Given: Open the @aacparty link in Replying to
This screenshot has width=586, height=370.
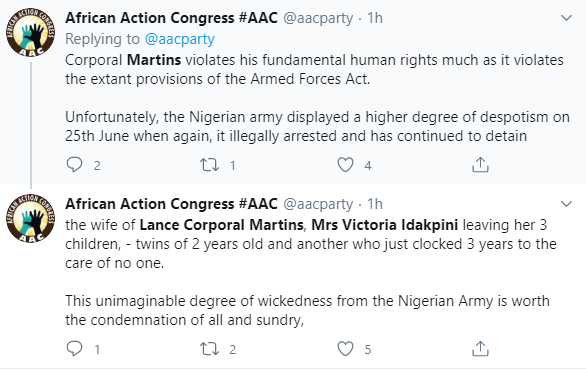Looking at the screenshot, I should point(180,39).
